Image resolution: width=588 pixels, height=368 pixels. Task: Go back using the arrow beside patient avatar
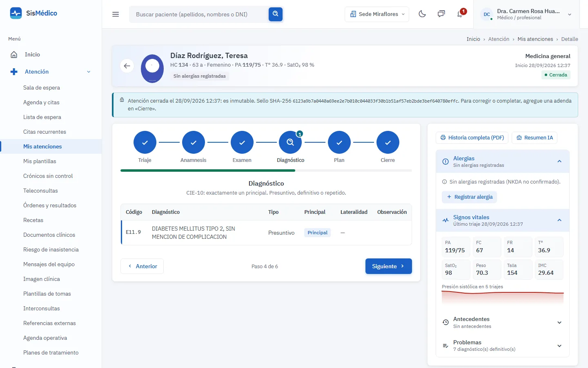[127, 66]
